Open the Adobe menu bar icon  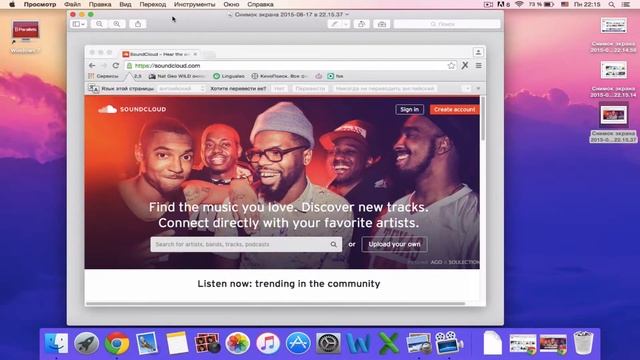(x=503, y=4)
